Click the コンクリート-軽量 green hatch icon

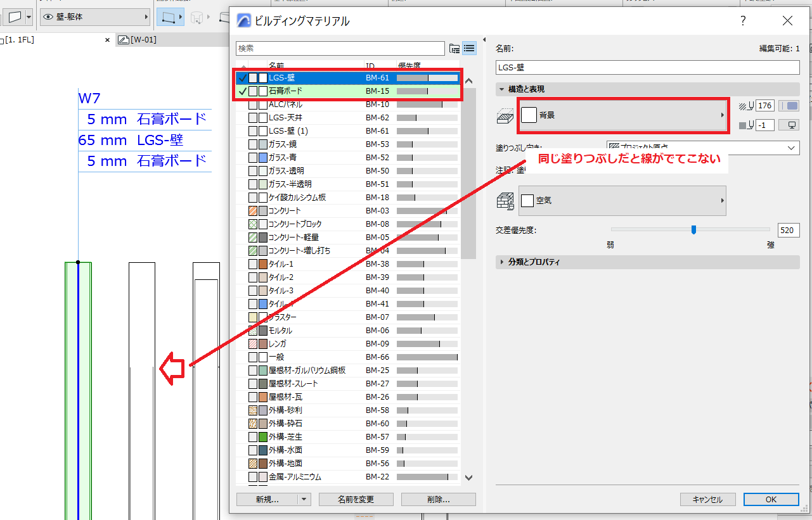pos(253,238)
